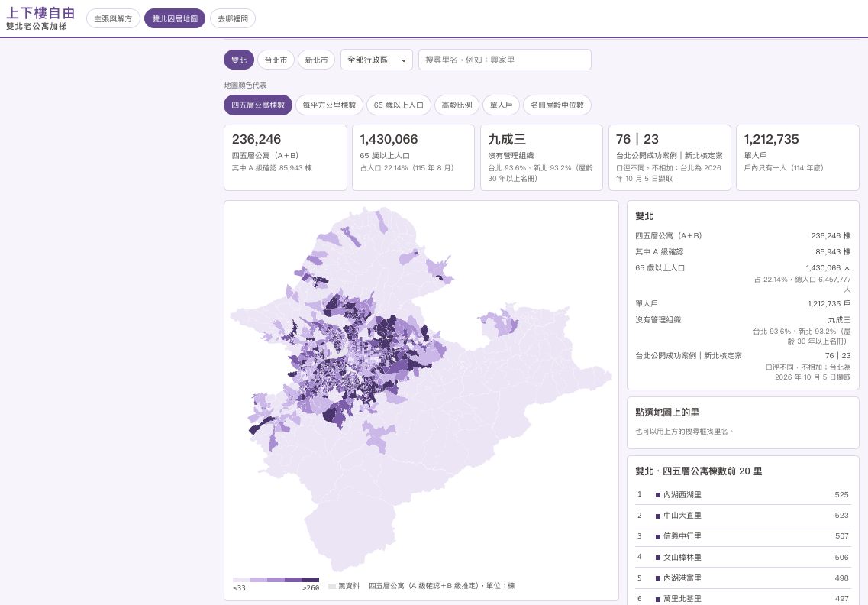Click the 85,943 棟 value in the 雙北 panel
The height and width of the screenshot is (605, 868).
click(833, 251)
